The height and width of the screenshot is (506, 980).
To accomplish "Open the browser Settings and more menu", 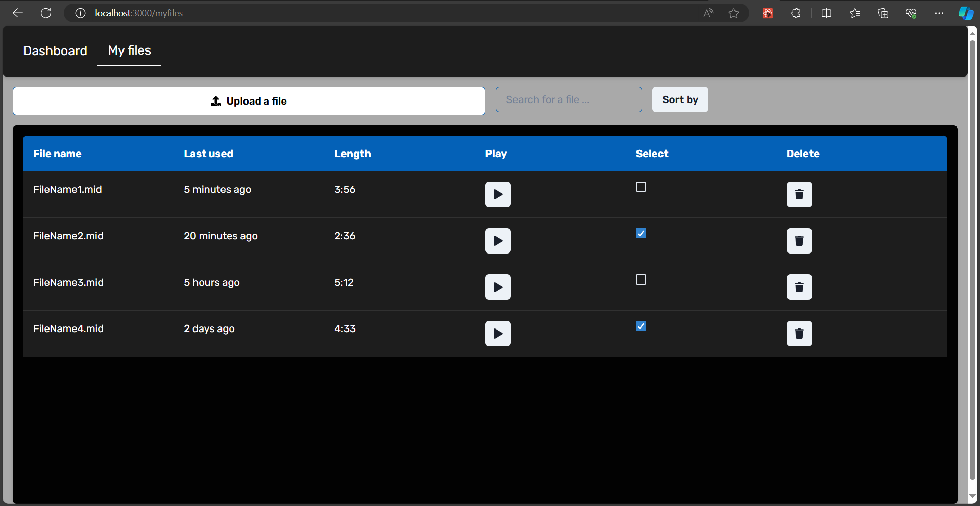I will [x=939, y=13].
